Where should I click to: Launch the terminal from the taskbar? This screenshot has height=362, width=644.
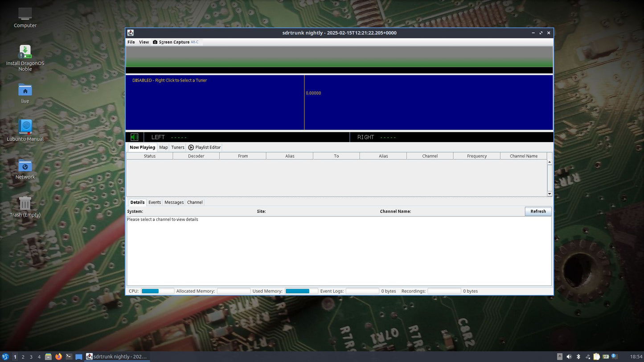tap(69, 357)
